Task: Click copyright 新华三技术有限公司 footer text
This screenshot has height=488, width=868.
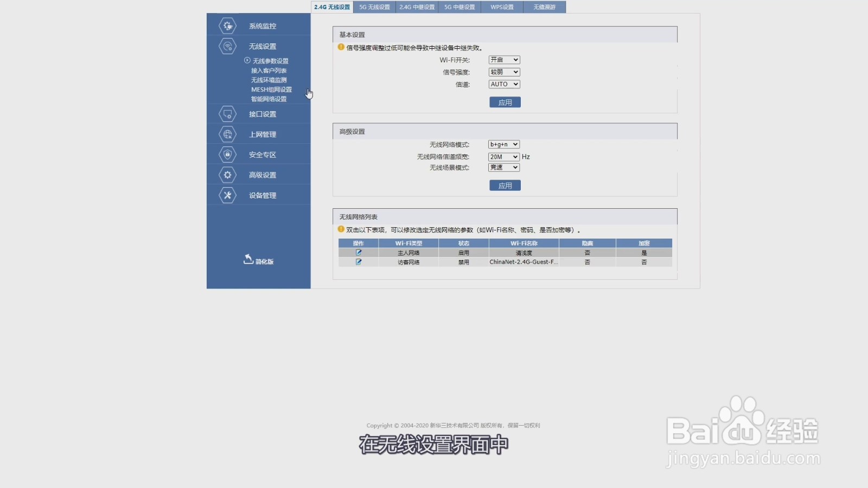Action: click(x=455, y=426)
